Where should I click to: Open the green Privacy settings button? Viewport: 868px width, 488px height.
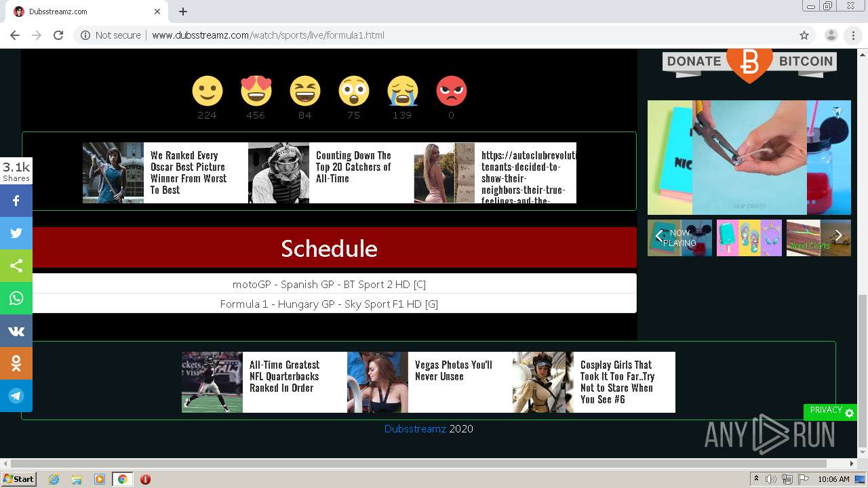tap(830, 411)
